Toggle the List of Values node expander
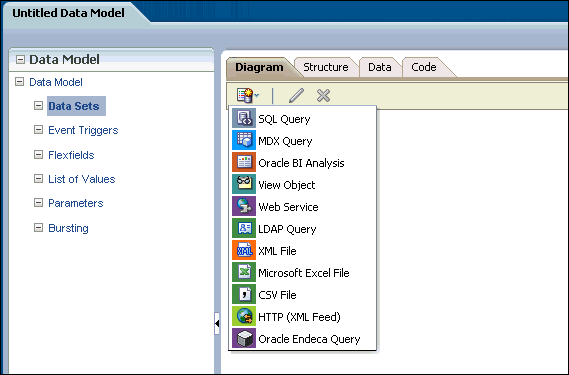Viewport: 569px width, 375px height. (x=38, y=178)
